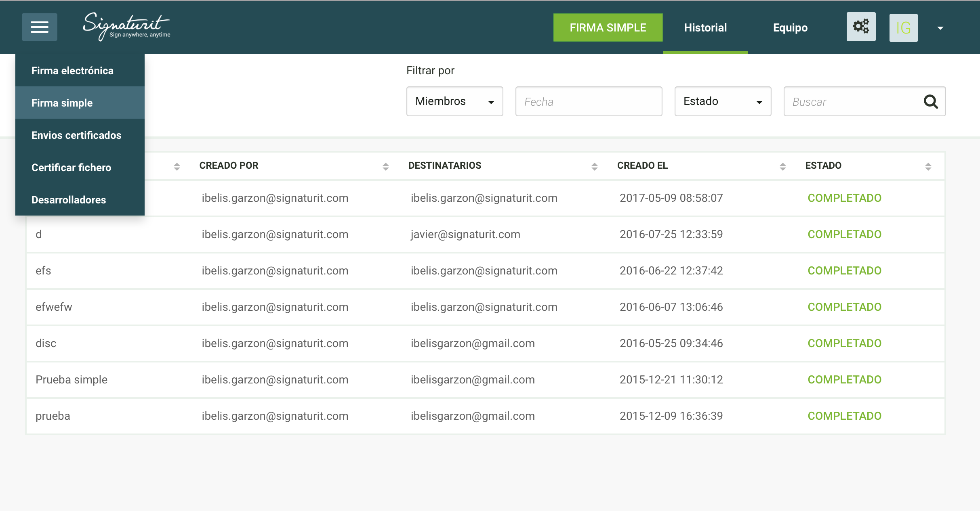
Task: Open the row named 'efs'
Action: point(486,271)
